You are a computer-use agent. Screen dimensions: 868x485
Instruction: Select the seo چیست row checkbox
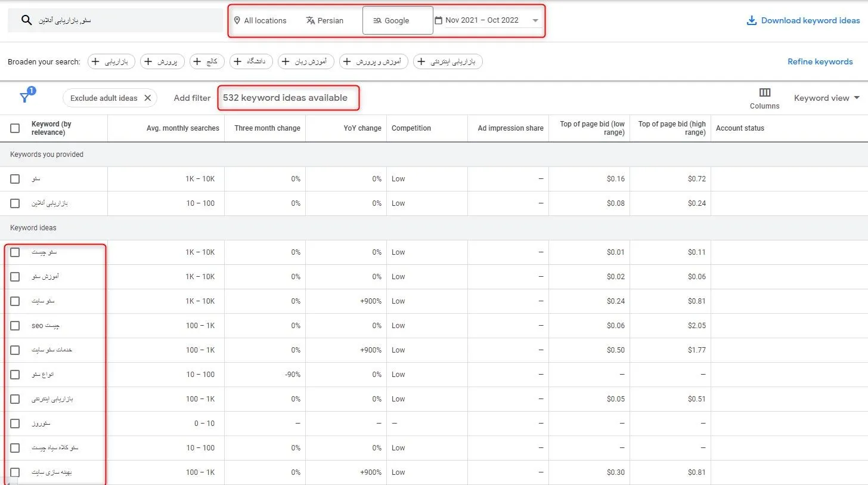[15, 326]
